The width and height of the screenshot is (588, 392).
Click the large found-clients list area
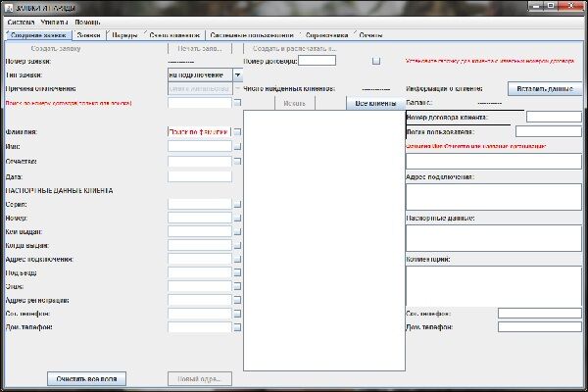pos(324,240)
